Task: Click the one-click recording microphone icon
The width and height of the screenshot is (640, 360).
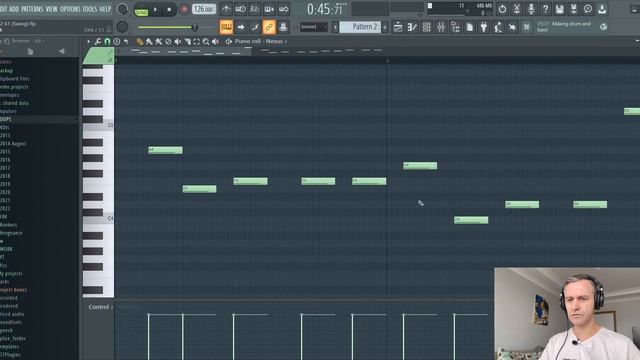Action: click(x=531, y=9)
